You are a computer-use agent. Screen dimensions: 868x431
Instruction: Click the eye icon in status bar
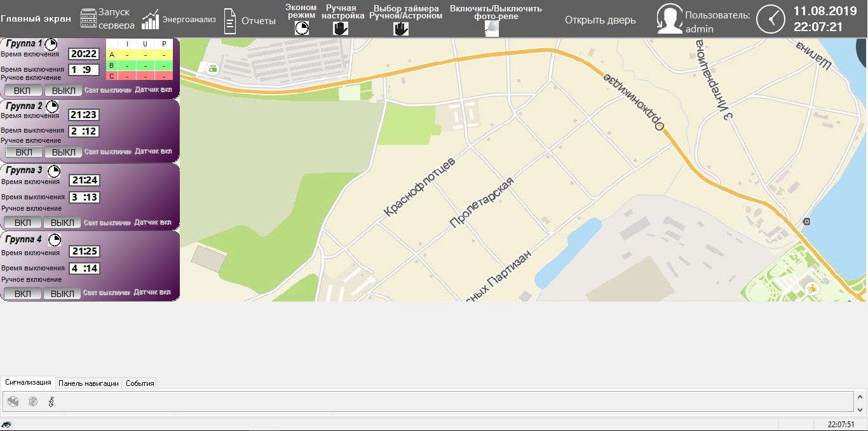[6, 424]
